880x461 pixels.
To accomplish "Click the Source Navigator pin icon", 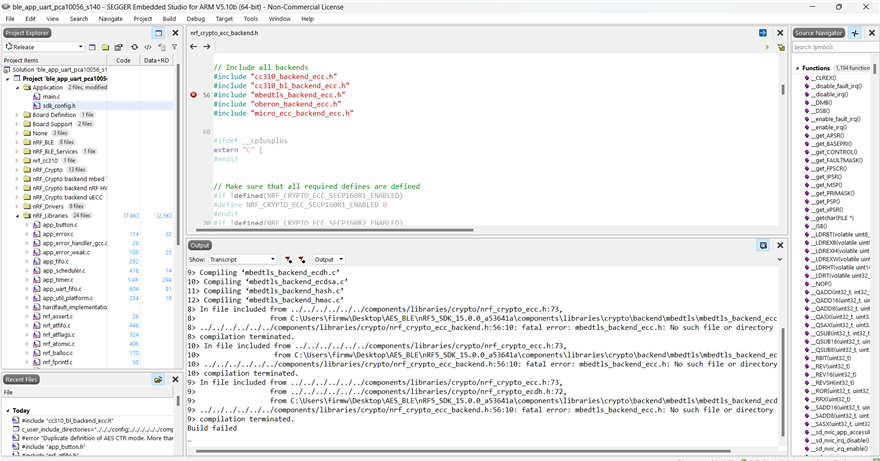I will point(855,33).
